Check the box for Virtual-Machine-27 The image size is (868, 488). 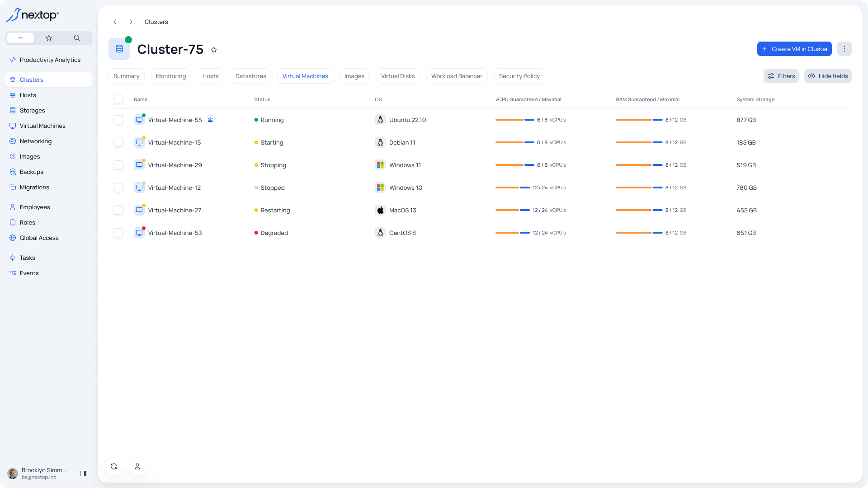click(x=118, y=210)
